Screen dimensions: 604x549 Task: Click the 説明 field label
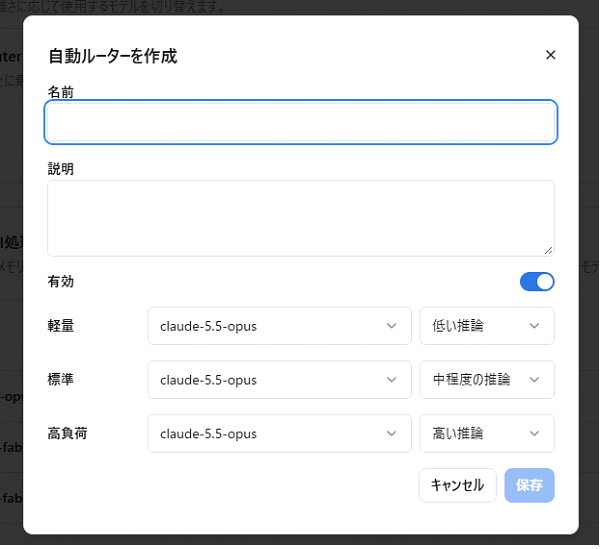61,170
